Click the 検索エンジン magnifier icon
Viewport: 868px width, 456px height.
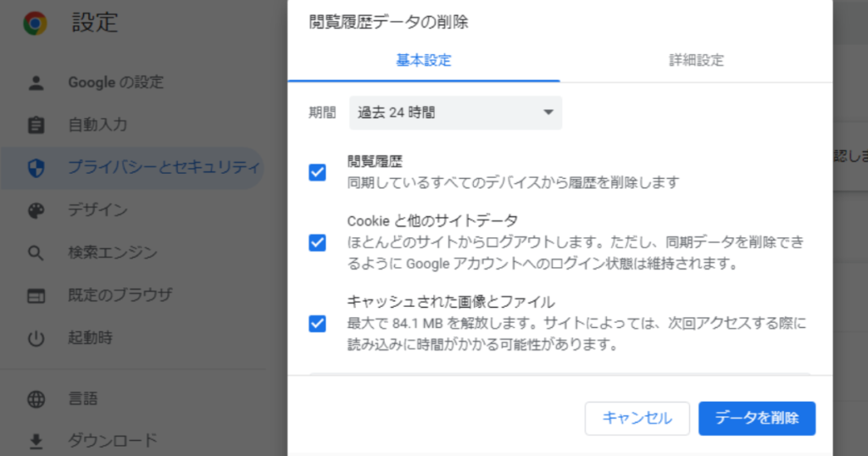click(36, 253)
